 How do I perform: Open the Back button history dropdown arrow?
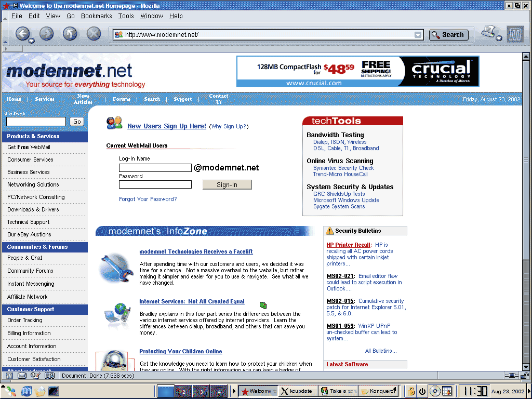coord(32,40)
